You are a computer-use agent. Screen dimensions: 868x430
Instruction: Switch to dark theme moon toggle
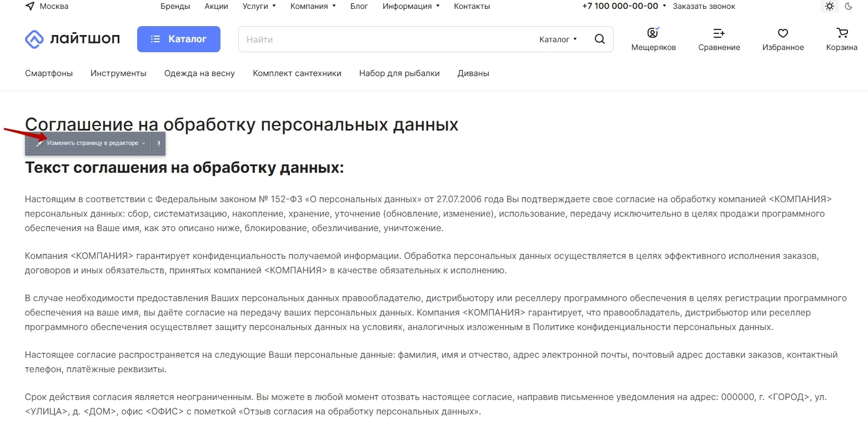click(848, 7)
